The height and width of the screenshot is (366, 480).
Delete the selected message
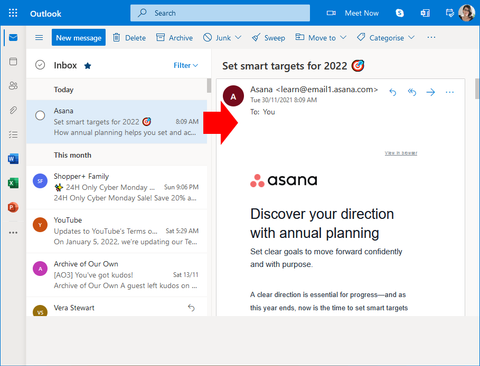pos(129,38)
